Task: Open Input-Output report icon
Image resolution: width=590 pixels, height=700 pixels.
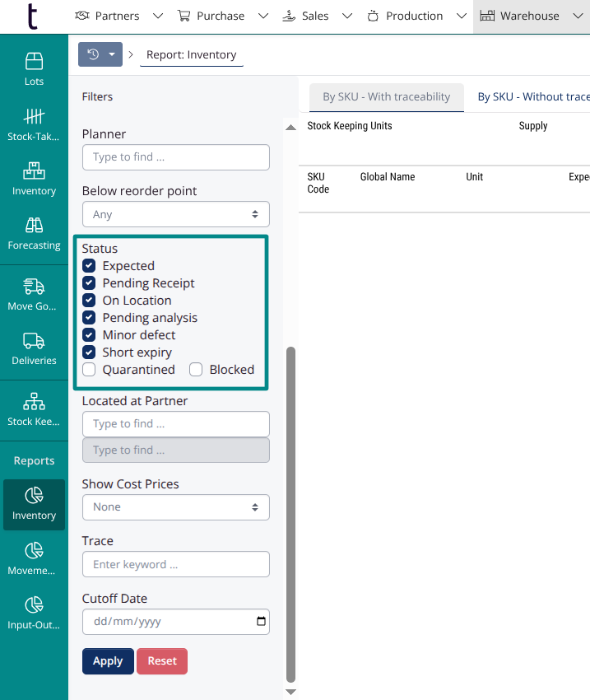Action: tap(34, 605)
